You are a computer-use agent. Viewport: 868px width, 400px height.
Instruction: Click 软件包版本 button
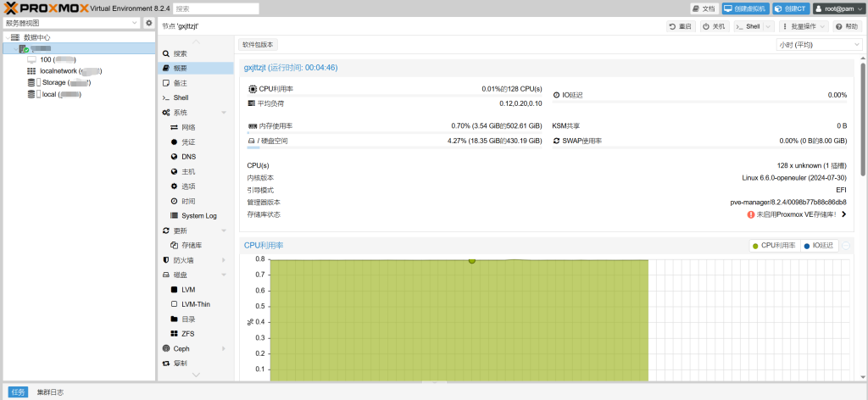(258, 45)
